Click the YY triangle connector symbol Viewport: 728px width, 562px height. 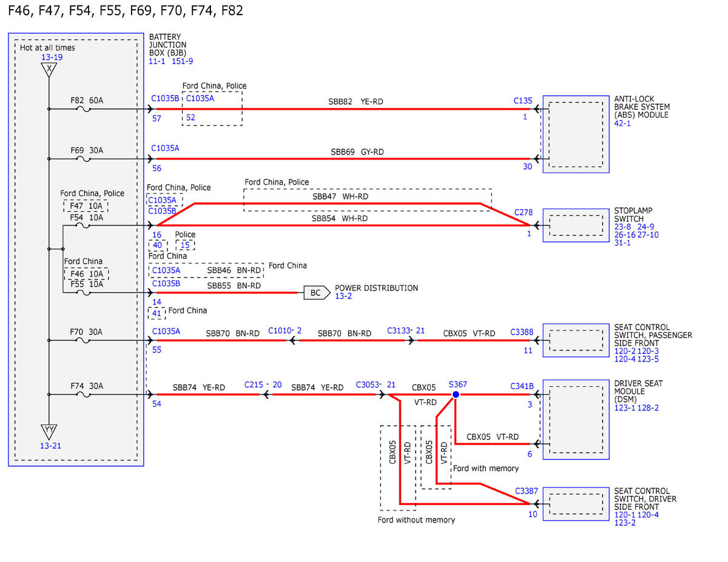point(49,431)
